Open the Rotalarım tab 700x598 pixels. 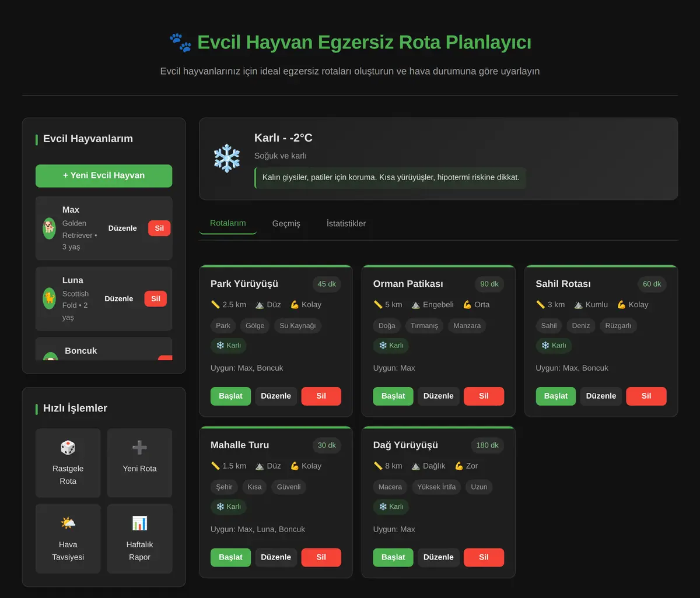pyautogui.click(x=228, y=223)
